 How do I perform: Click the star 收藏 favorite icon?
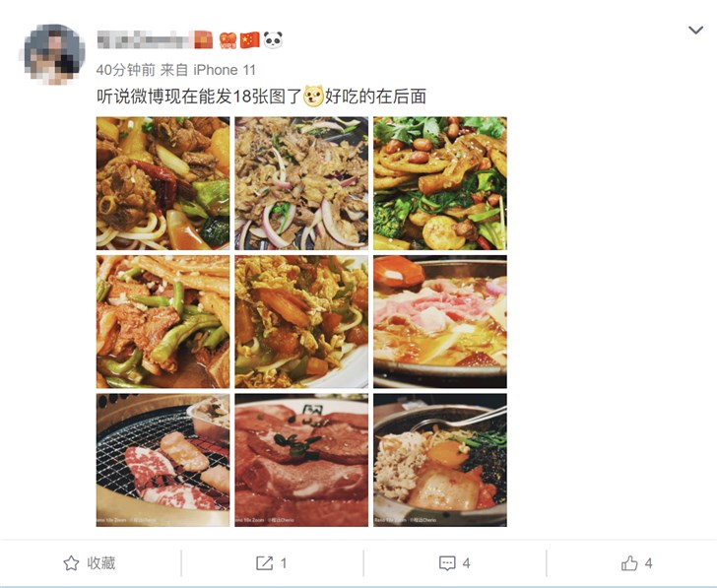tap(71, 562)
